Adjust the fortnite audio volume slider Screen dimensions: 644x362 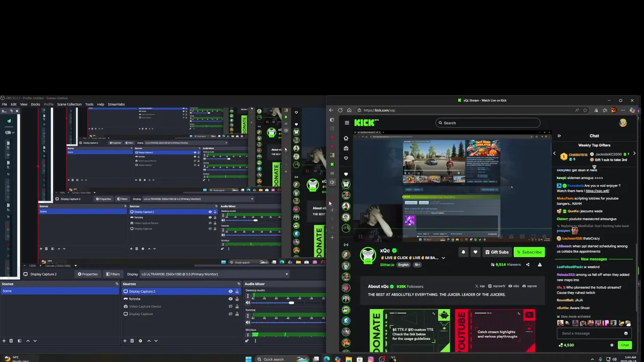point(289,322)
